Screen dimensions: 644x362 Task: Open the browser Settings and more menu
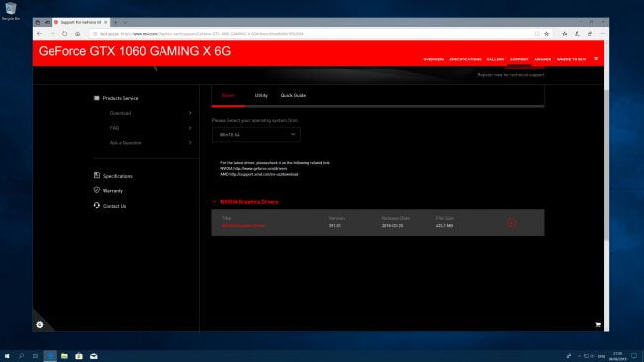tap(602, 34)
